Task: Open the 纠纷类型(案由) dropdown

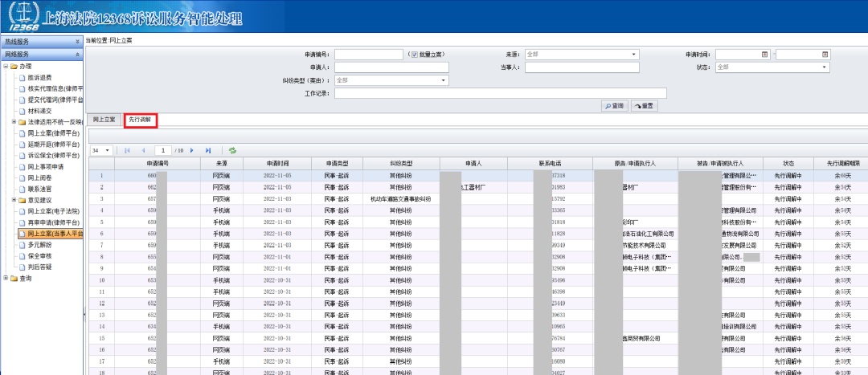Action: 443,80
